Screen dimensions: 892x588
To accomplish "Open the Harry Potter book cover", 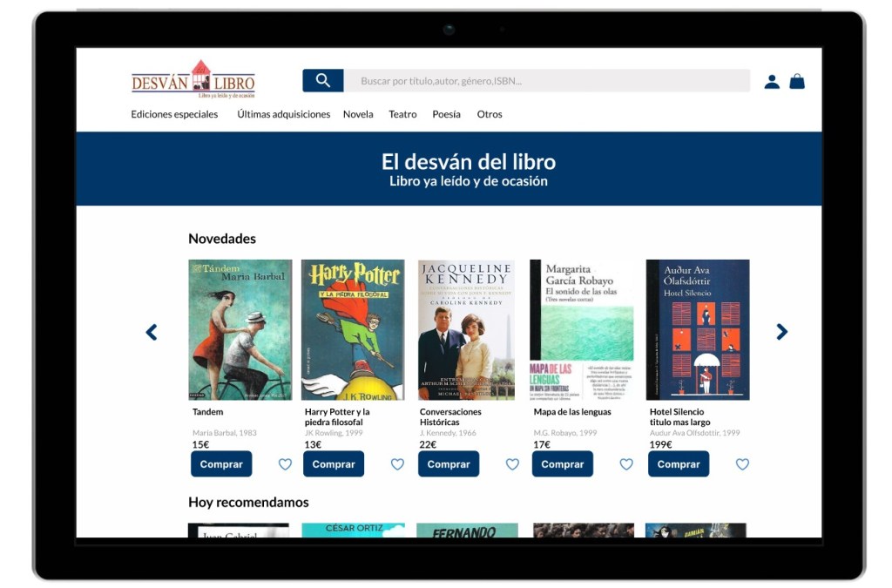I will point(353,329).
